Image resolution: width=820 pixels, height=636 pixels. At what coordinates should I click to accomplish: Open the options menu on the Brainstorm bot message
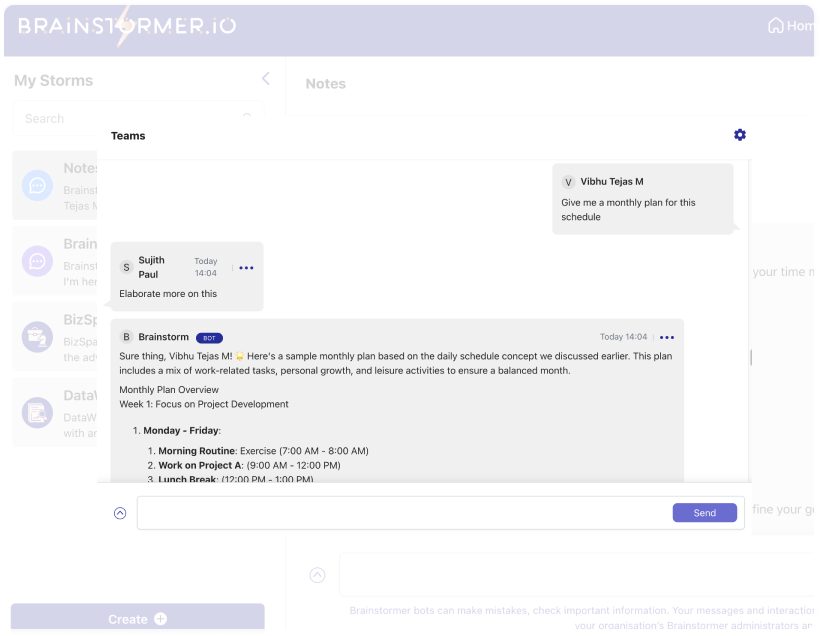tap(667, 337)
